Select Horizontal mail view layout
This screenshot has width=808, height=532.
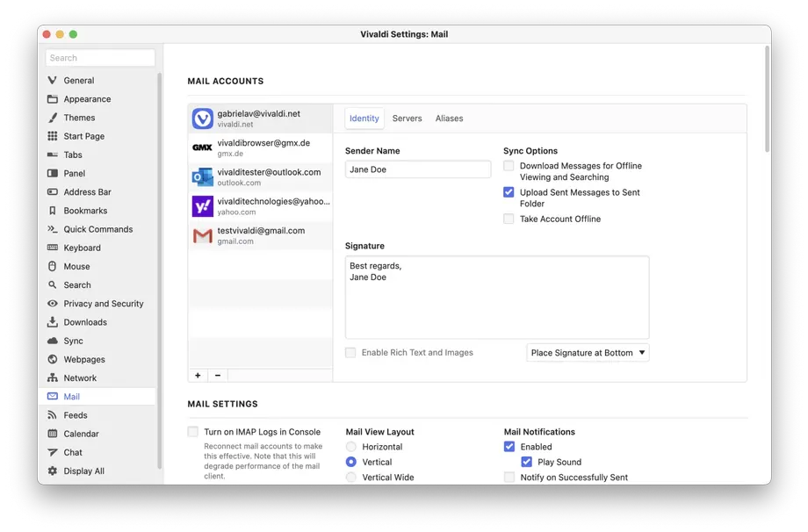click(x=351, y=447)
